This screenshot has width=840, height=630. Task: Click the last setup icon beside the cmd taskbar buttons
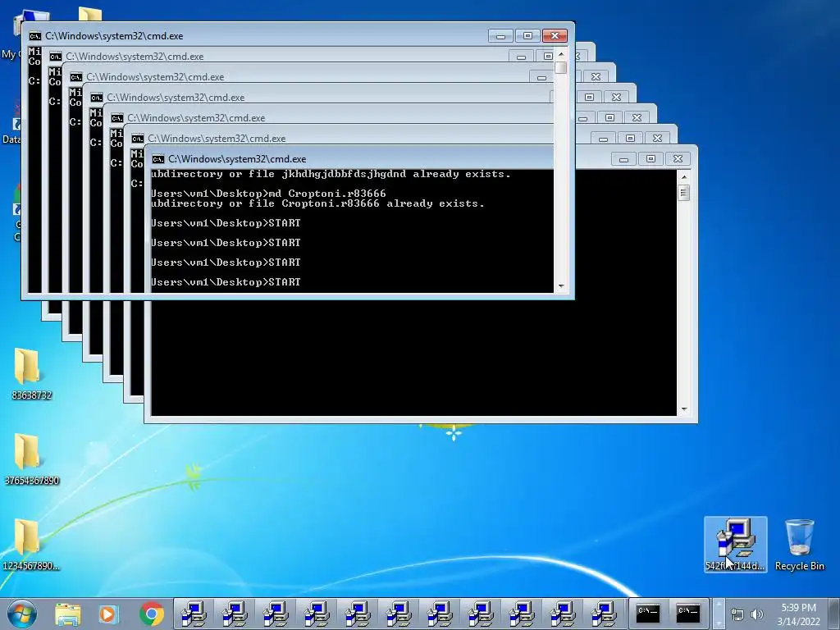605,614
